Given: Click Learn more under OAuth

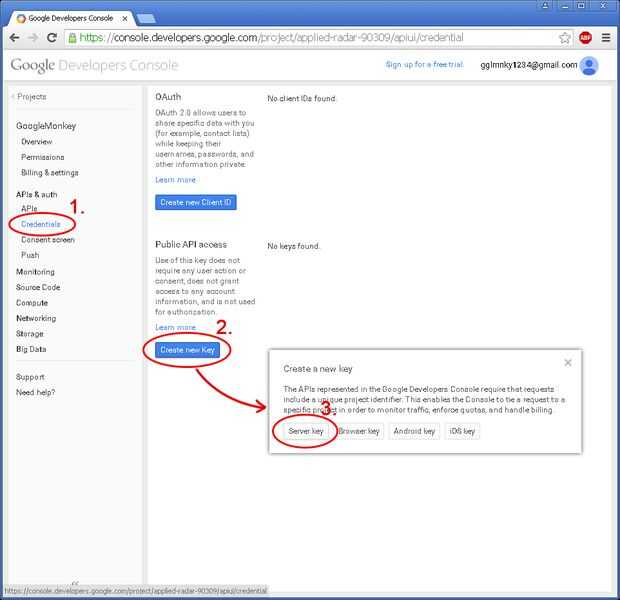Looking at the screenshot, I should [x=175, y=180].
